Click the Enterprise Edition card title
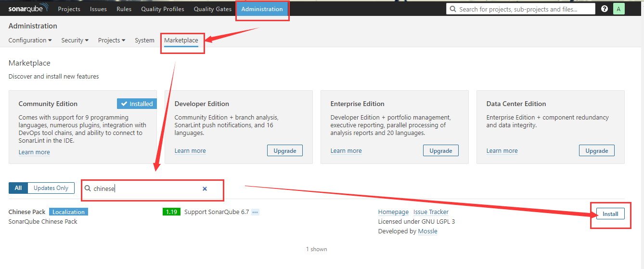This screenshot has width=644, height=269. (x=358, y=104)
